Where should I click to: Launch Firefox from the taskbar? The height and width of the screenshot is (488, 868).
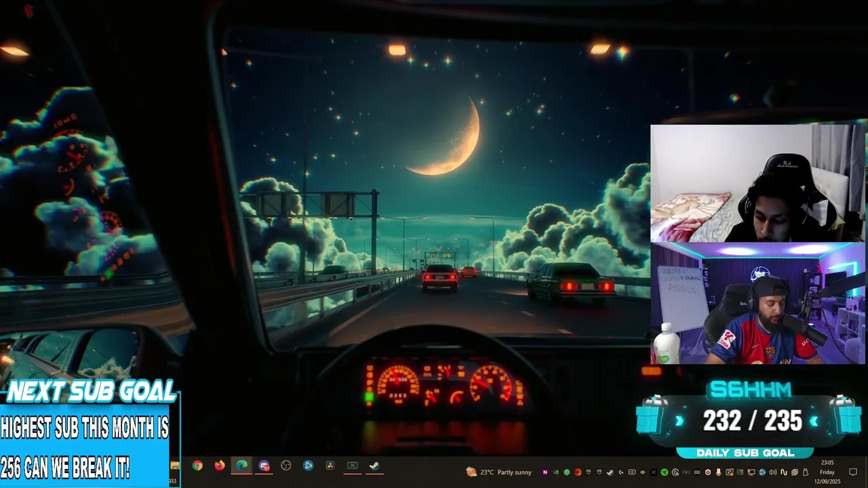[x=220, y=466]
